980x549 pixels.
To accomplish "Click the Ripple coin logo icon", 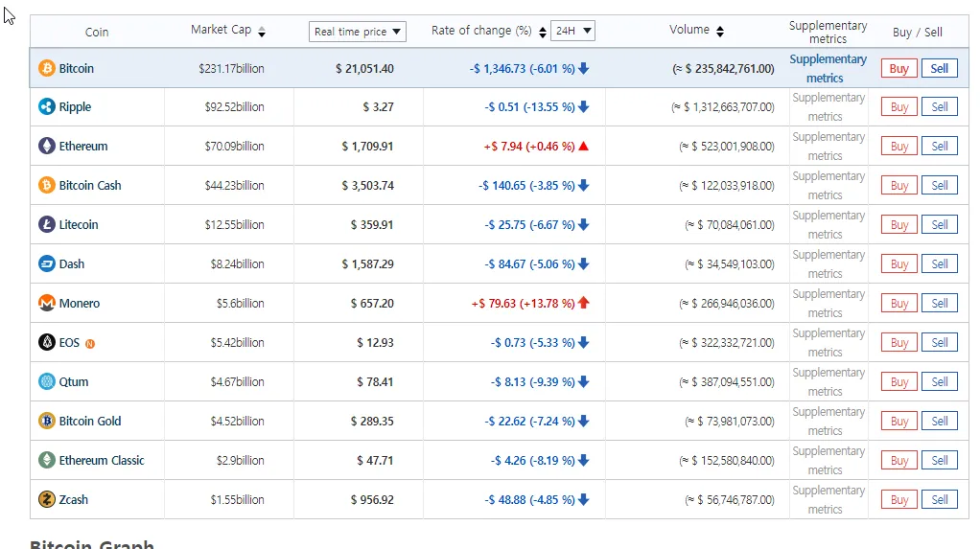I will pos(47,106).
